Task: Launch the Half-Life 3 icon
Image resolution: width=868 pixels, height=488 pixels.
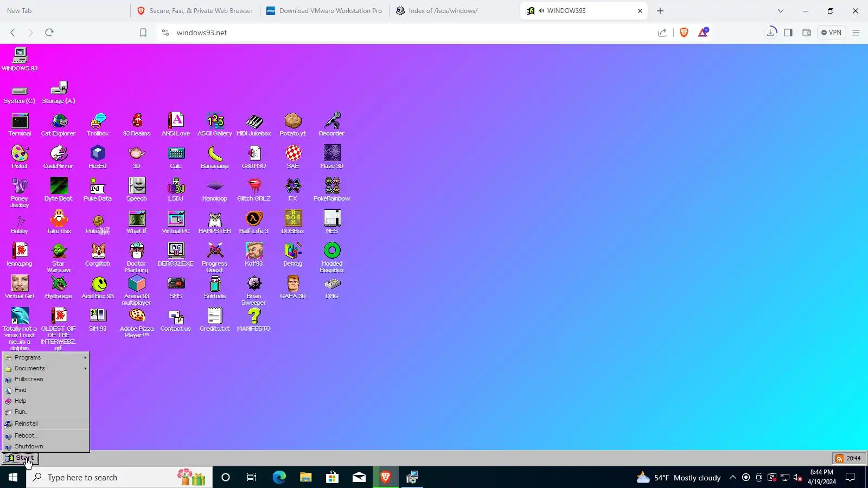Action: click(x=254, y=222)
